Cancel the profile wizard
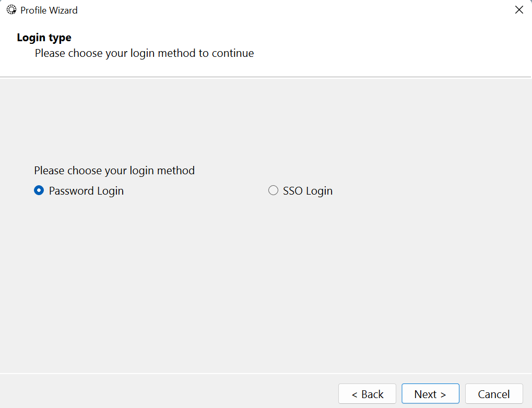This screenshot has width=532, height=408. coord(494,394)
